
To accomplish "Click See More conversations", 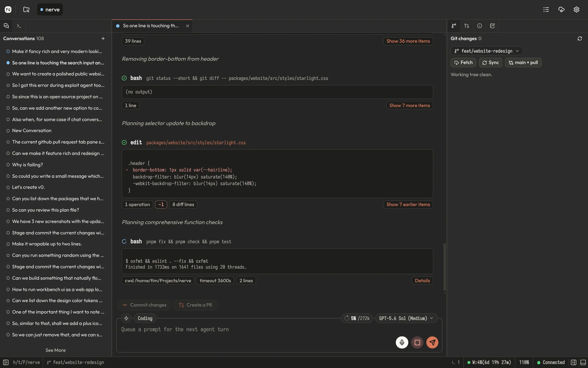I will coord(56,350).
